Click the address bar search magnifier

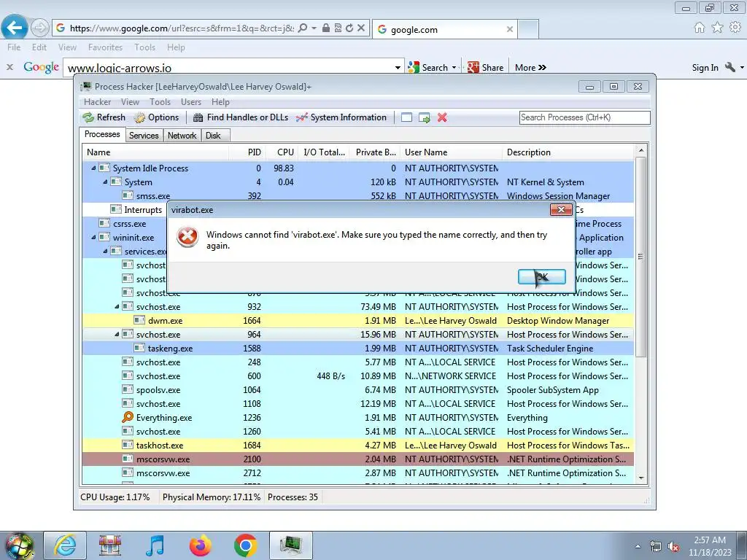pyautogui.click(x=302, y=28)
